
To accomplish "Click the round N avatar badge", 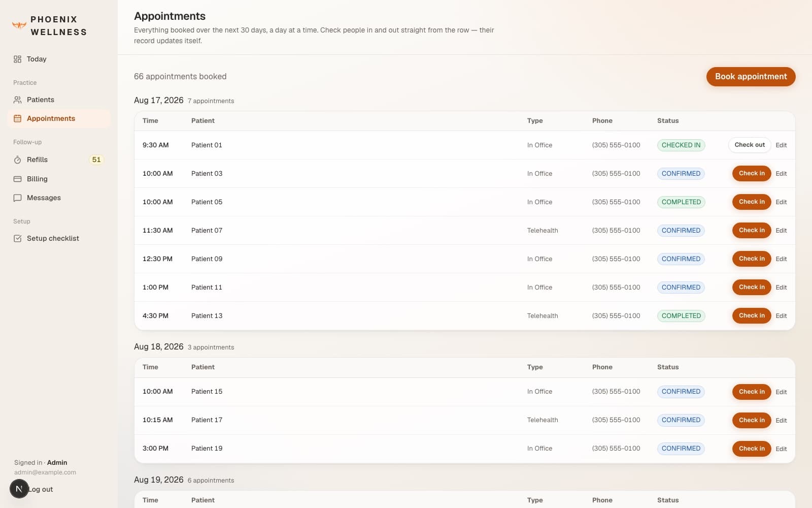I will [x=19, y=489].
